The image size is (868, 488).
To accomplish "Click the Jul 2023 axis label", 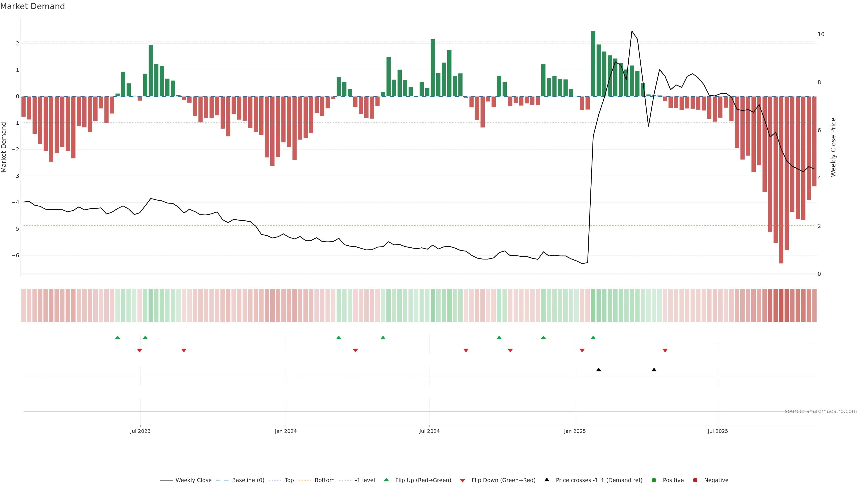I will 140,431.
